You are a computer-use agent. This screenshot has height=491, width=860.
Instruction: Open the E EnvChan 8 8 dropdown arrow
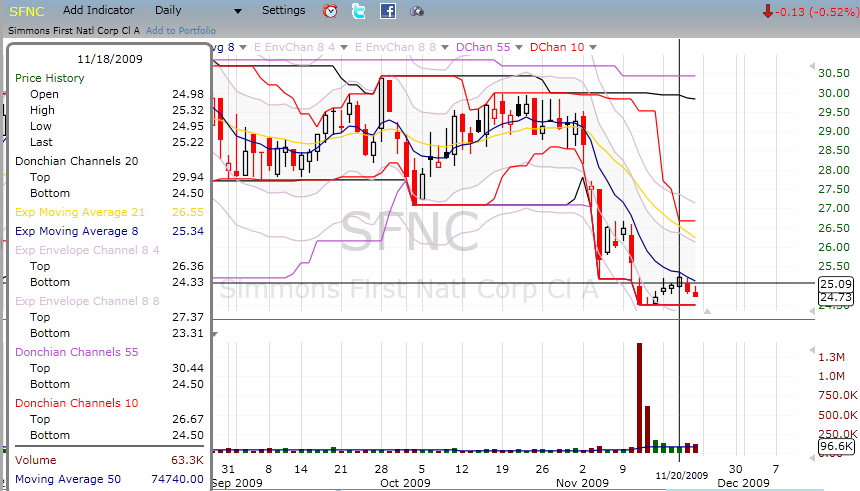click(x=445, y=48)
